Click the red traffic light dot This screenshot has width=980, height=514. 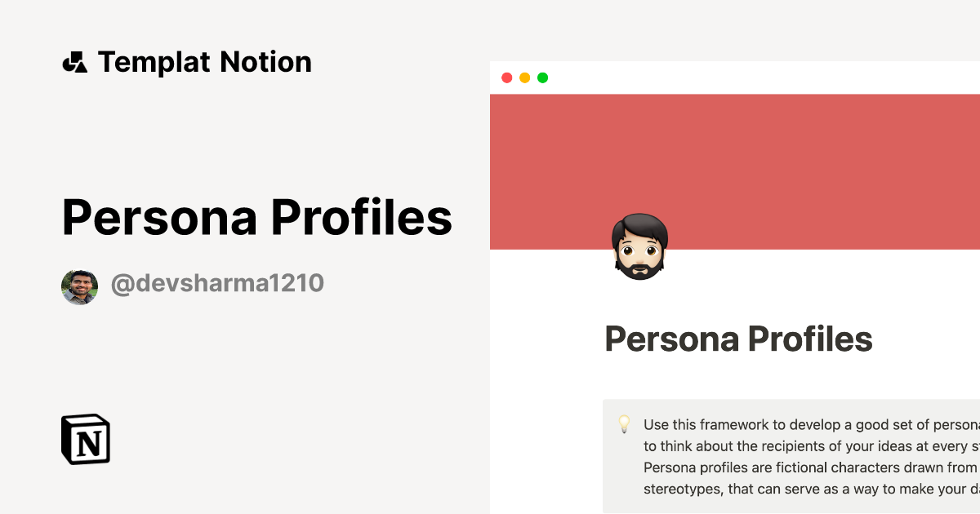pos(507,77)
